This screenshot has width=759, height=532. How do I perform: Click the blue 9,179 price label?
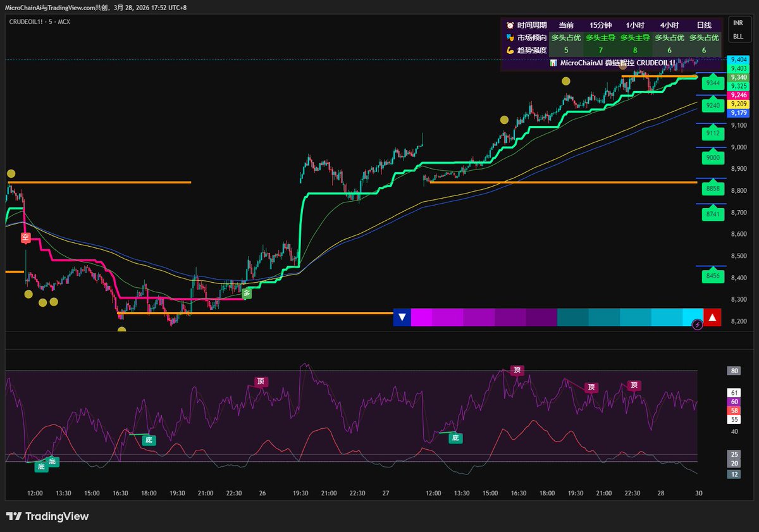(x=739, y=113)
